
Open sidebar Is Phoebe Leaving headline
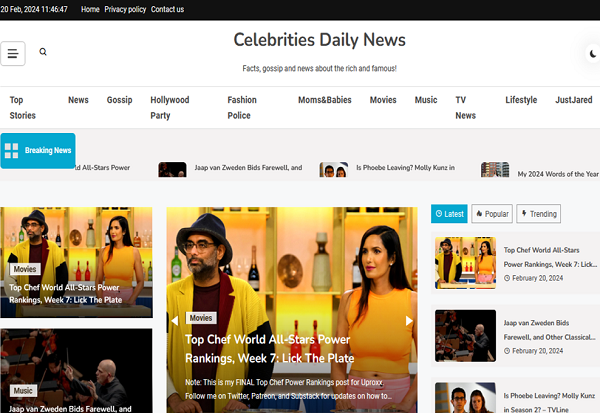pyautogui.click(x=549, y=402)
